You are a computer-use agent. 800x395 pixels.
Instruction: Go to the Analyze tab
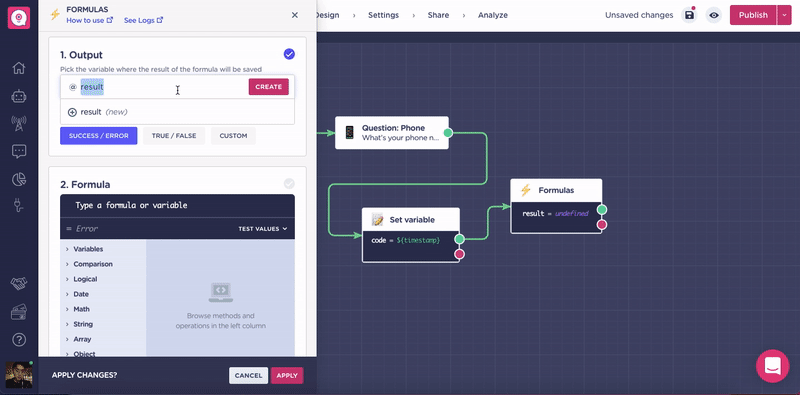click(492, 15)
